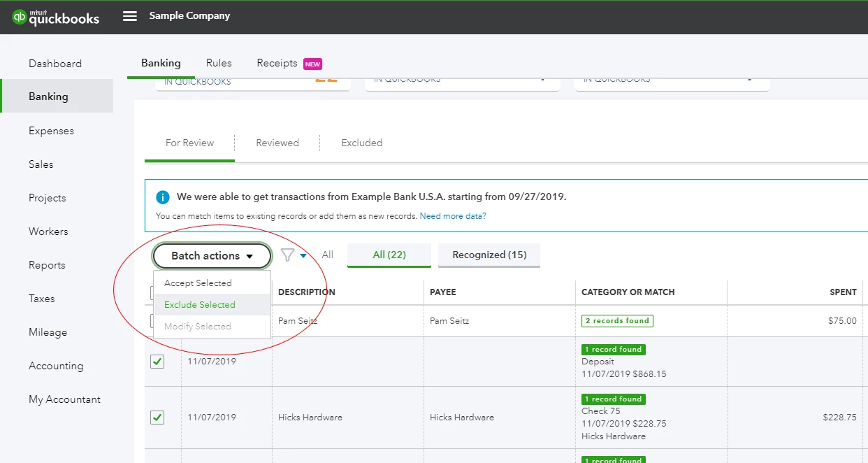
Task: Sort by the PAYEE column header
Action: pos(443,292)
